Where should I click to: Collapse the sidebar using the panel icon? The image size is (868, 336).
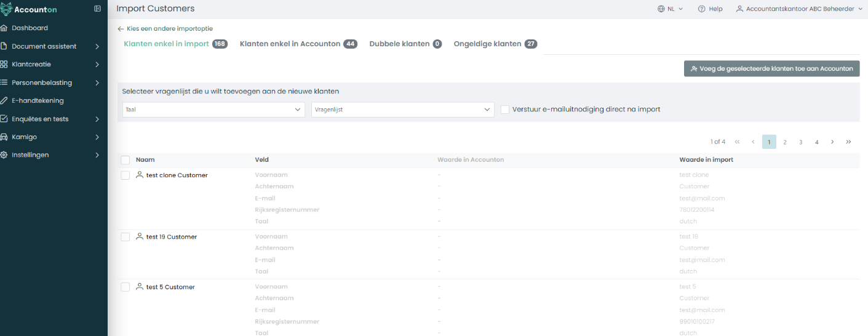click(97, 9)
